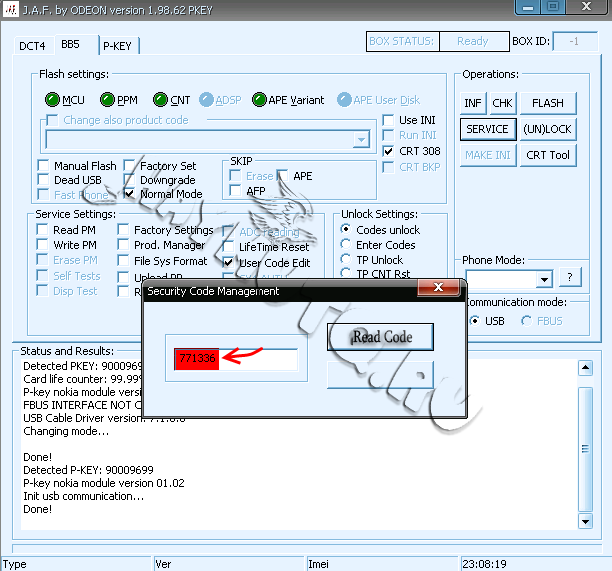Toggle the SKIP Erase checkbox
Image resolution: width=612 pixels, height=571 pixels.
[235, 176]
